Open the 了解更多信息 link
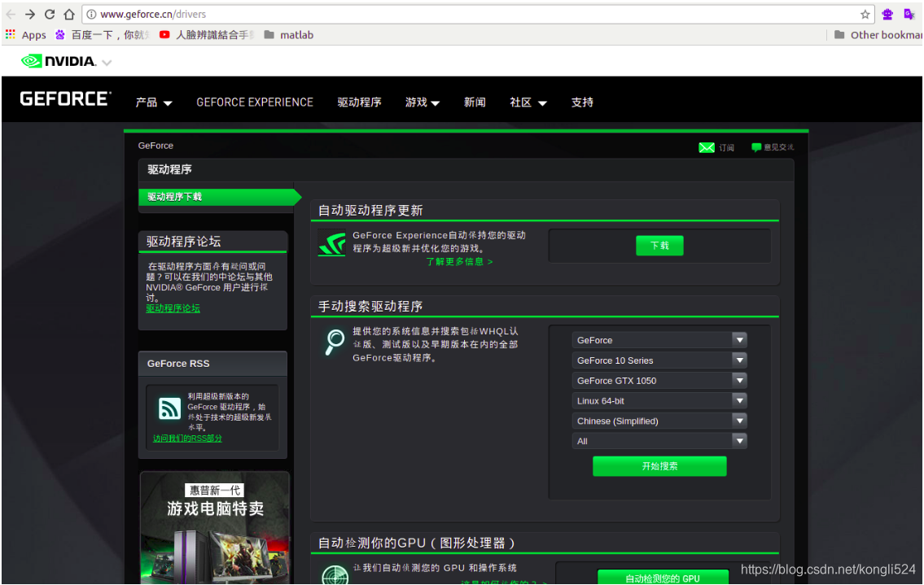Viewport: 924px width, 585px height. click(460, 261)
